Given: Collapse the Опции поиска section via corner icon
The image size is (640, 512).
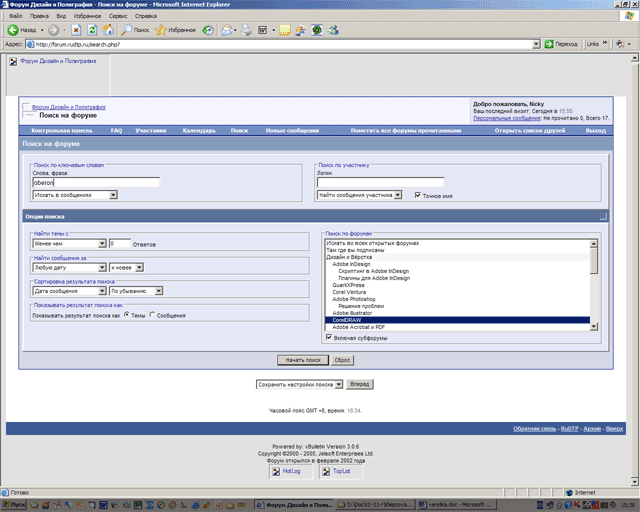Looking at the screenshot, I should (x=603, y=216).
